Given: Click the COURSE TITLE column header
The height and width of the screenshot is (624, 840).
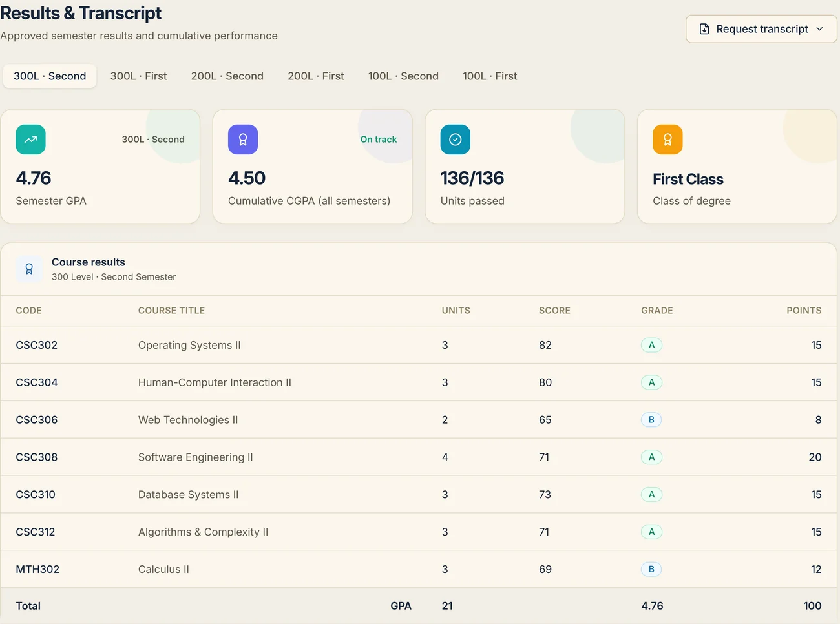Looking at the screenshot, I should coord(171,311).
